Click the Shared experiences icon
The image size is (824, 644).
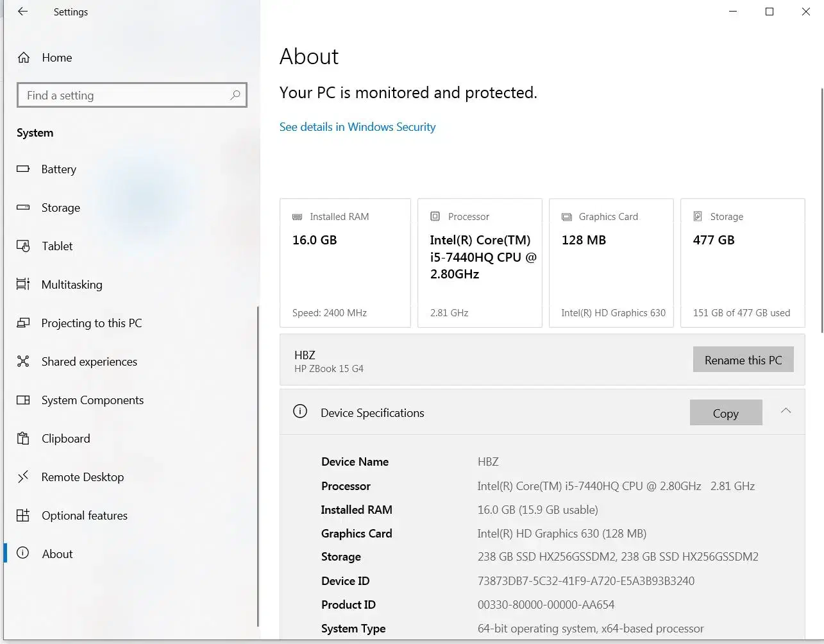[23, 362]
